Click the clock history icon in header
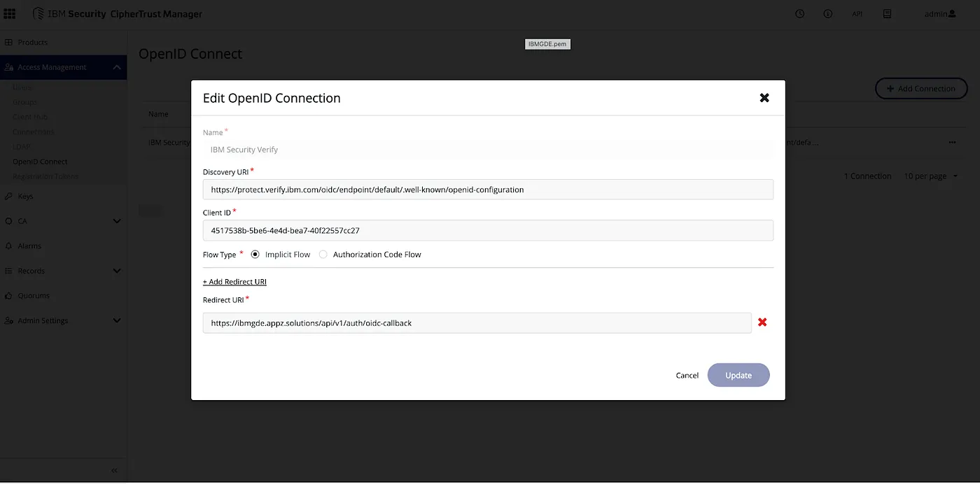This screenshot has width=980, height=484. click(800, 14)
